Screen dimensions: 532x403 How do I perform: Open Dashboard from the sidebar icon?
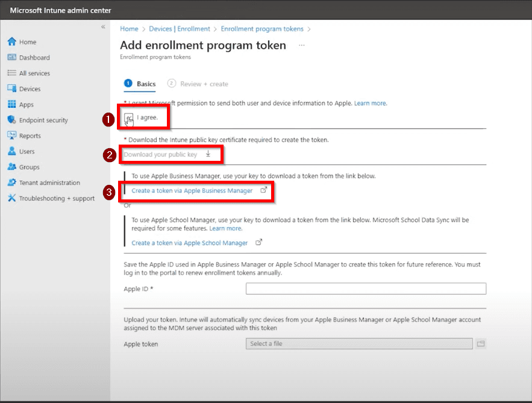11,57
